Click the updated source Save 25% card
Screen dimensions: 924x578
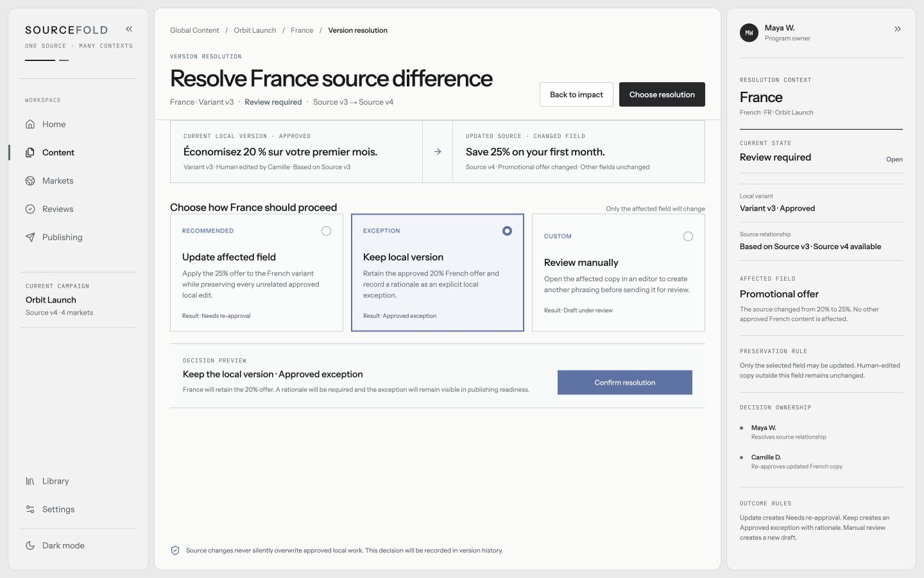click(579, 152)
